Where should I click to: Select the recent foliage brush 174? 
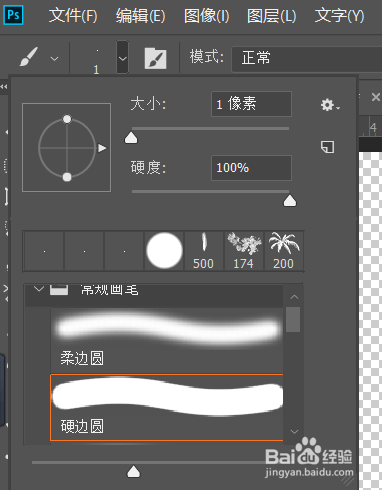(244, 251)
